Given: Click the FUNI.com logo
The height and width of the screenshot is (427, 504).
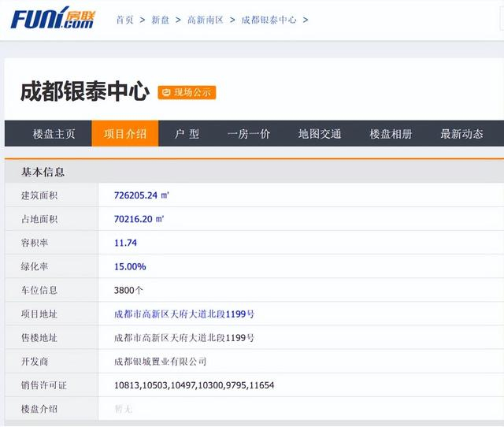Looking at the screenshot, I should click(53, 17).
